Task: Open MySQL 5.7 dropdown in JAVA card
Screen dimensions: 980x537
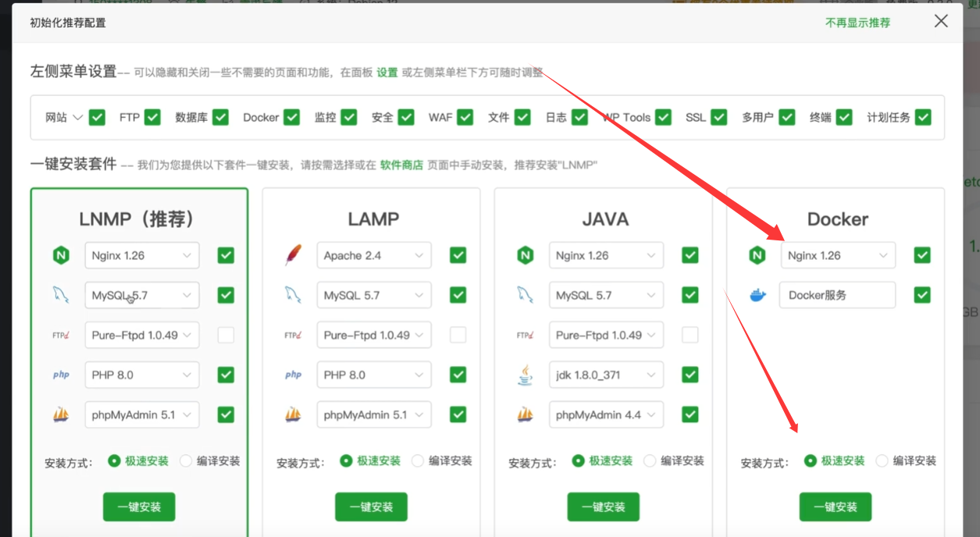Action: (x=606, y=295)
